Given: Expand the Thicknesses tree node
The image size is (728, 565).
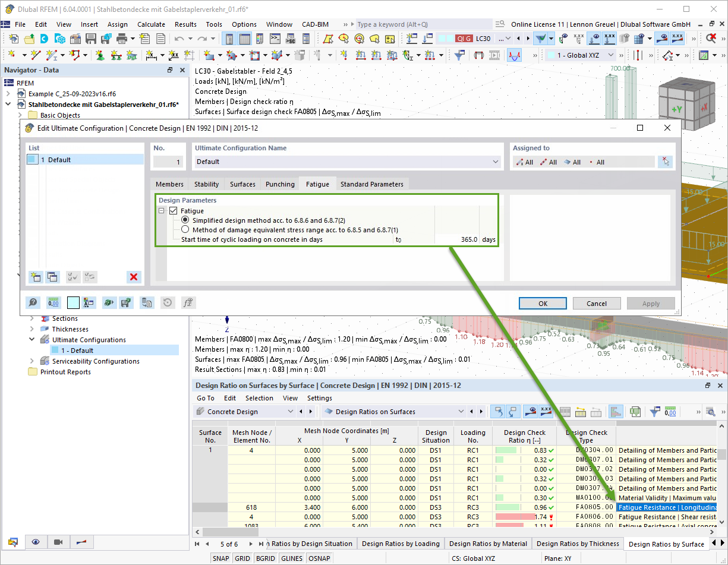Looking at the screenshot, I should pyautogui.click(x=32, y=329).
